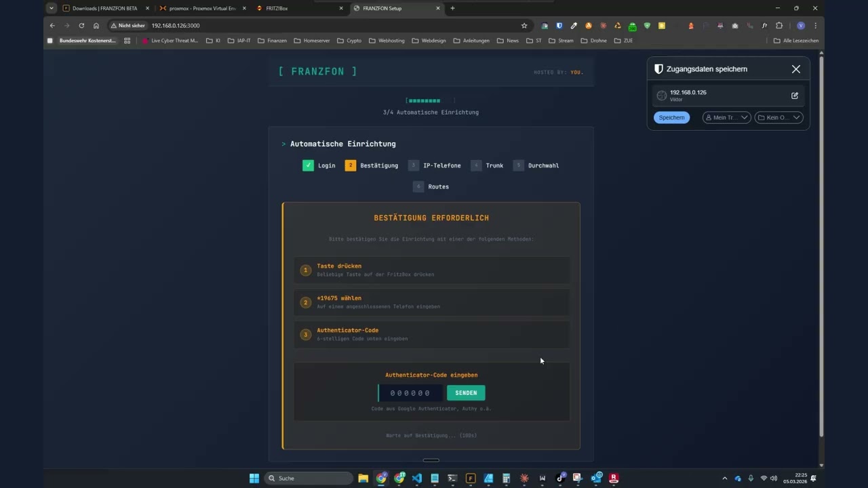Screen dimensions: 868x488
Task: Click the page vertical scrollbar
Action: pos(821,247)
